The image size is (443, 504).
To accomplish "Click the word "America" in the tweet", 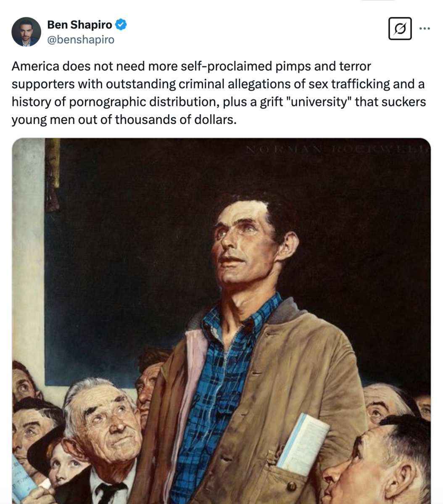I will [35, 66].
